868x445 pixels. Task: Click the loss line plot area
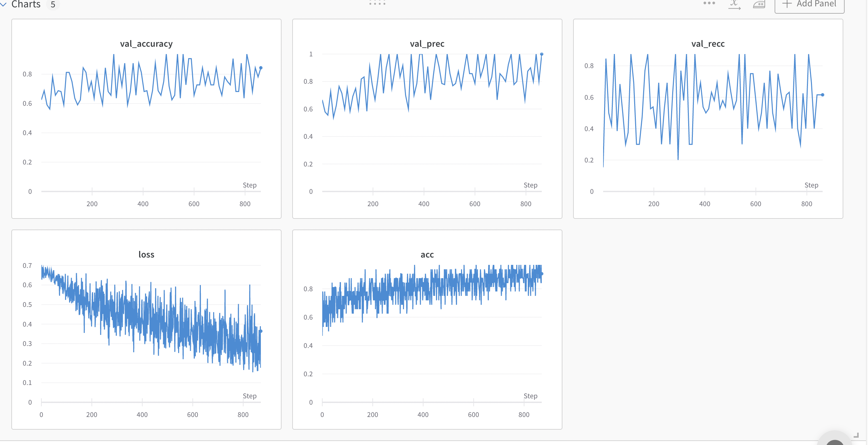151,334
